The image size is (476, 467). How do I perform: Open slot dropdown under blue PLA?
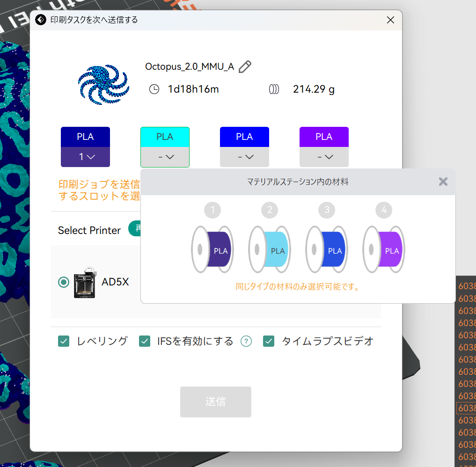[244, 157]
